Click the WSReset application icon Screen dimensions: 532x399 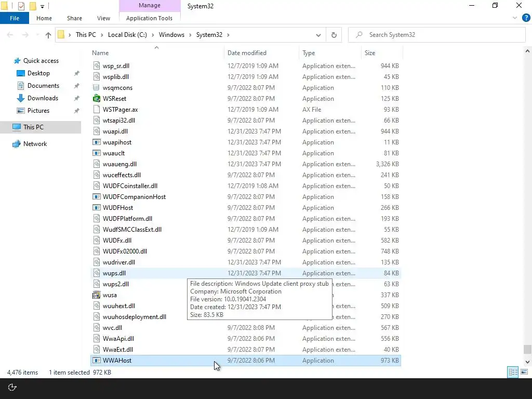(x=97, y=98)
